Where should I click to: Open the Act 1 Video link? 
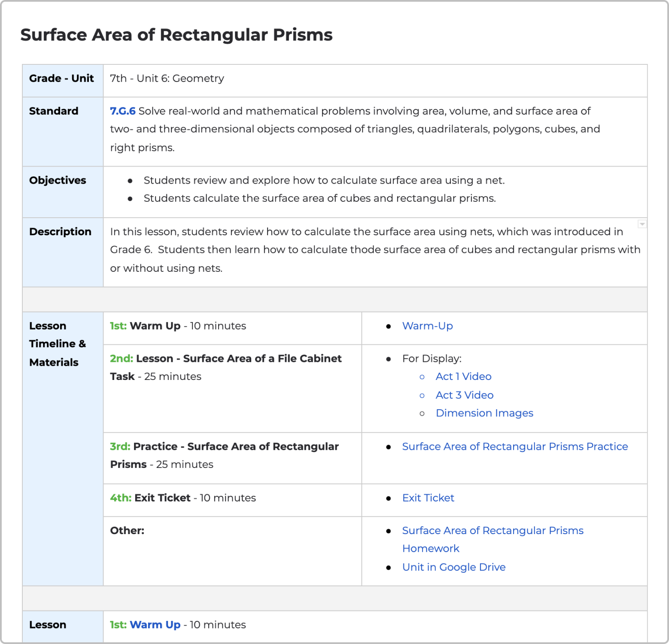463,377
